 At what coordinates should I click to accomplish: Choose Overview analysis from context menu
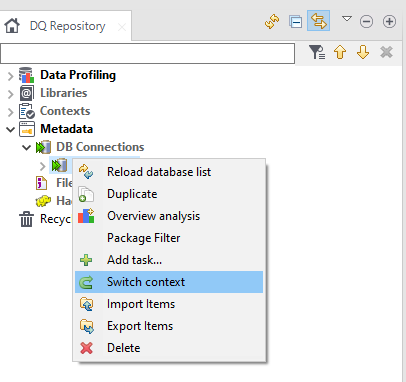click(169, 216)
